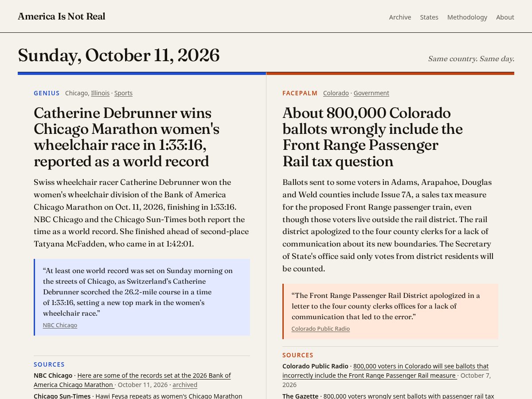Open the Catherine Debrunner marathon headline
Image resolution: width=532 pixels, height=399 pixels.
pos(127,137)
